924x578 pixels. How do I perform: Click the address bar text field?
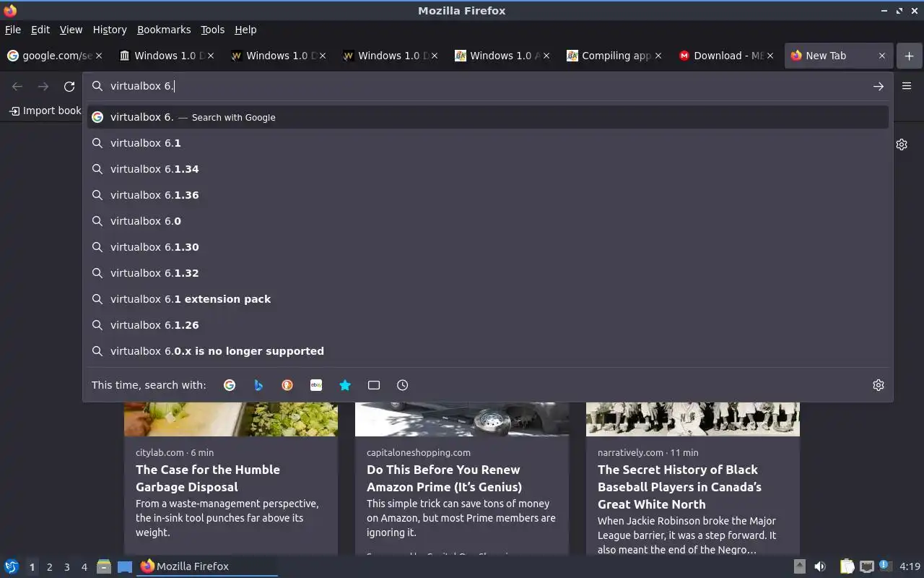[x=487, y=86]
